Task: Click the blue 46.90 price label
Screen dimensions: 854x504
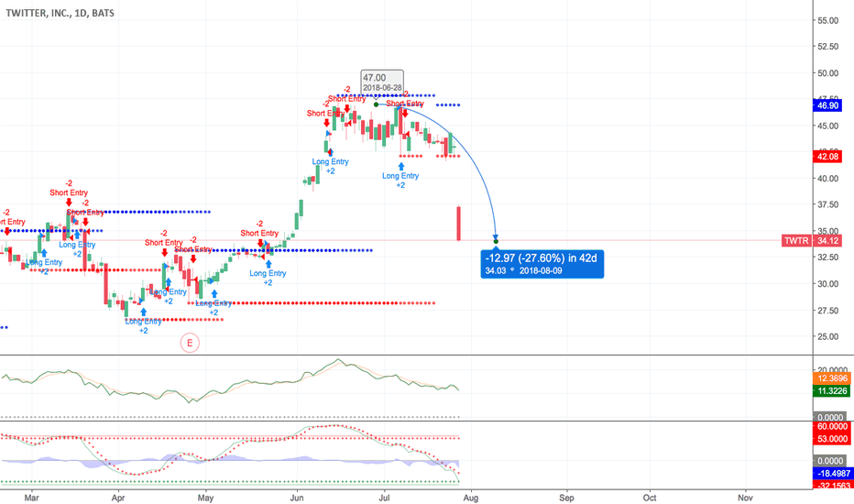Action: [827, 105]
